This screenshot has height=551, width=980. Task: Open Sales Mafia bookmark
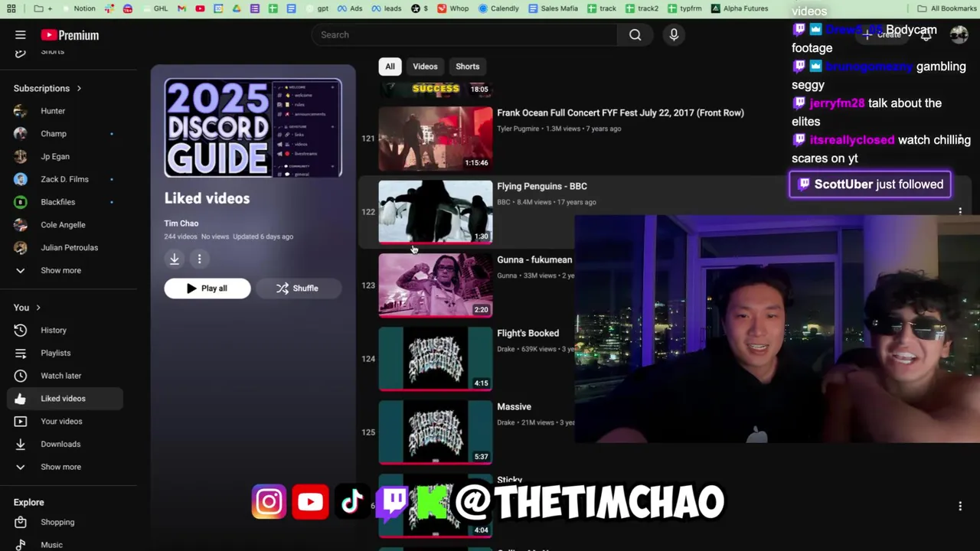pyautogui.click(x=552, y=8)
